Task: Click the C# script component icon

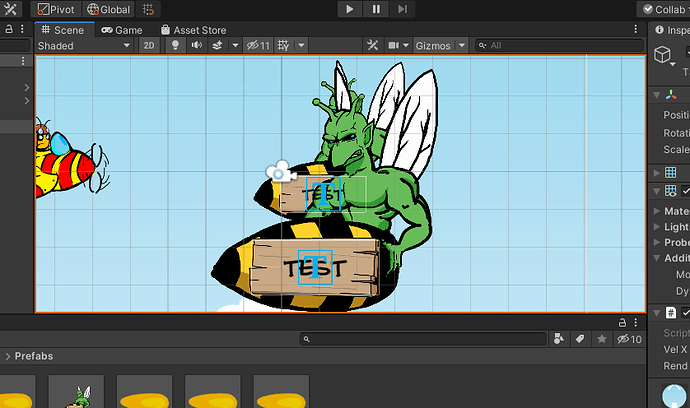Action: [671, 313]
